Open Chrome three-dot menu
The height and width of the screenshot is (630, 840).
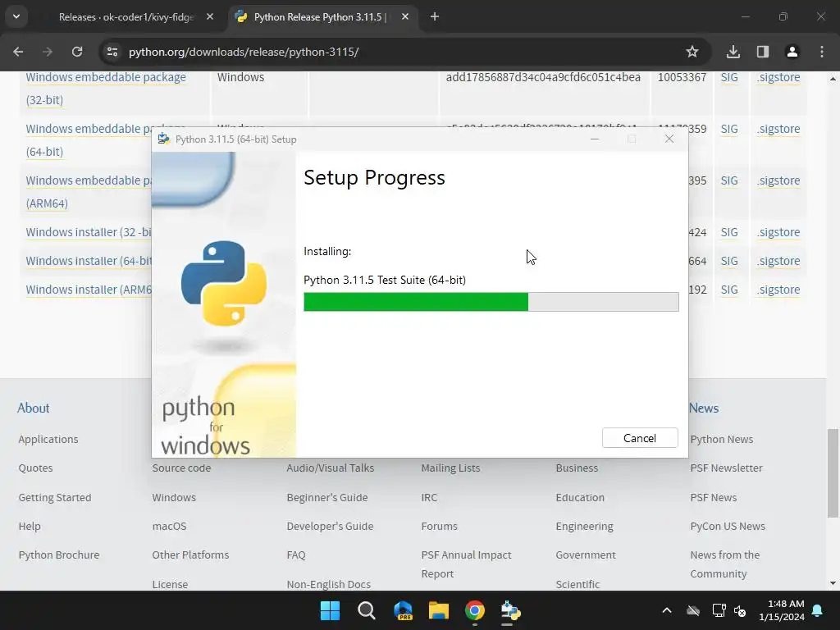(x=822, y=52)
